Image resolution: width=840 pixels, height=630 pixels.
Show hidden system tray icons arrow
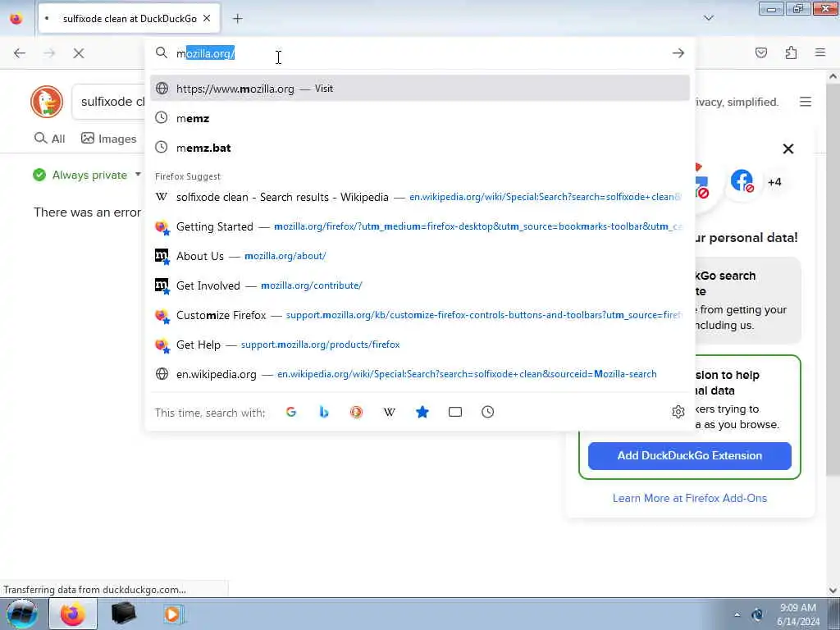pos(737,615)
